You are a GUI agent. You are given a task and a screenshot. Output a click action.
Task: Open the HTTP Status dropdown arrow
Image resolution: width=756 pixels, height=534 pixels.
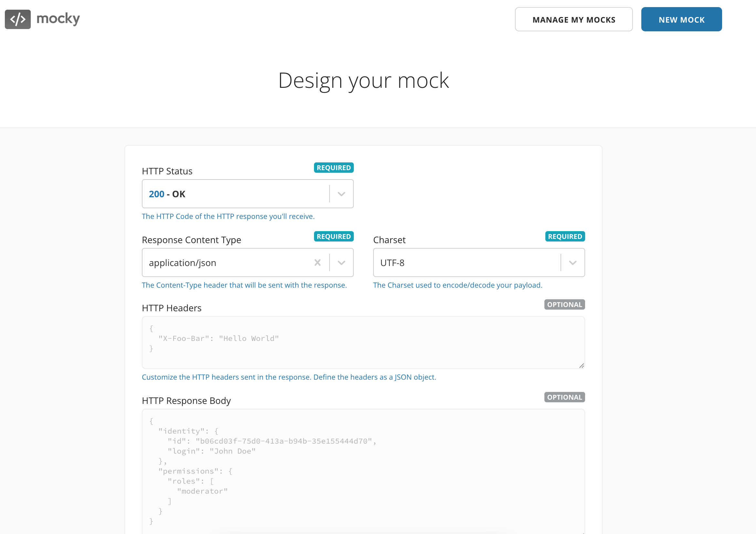coord(341,194)
